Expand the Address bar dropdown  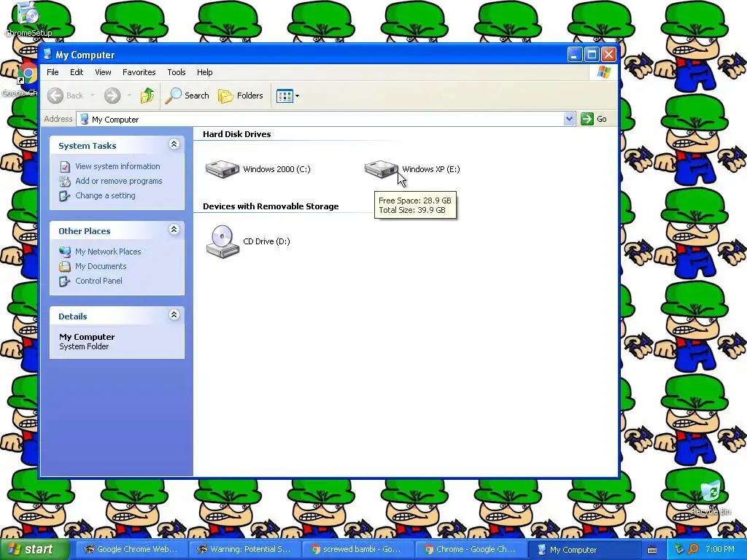(569, 119)
